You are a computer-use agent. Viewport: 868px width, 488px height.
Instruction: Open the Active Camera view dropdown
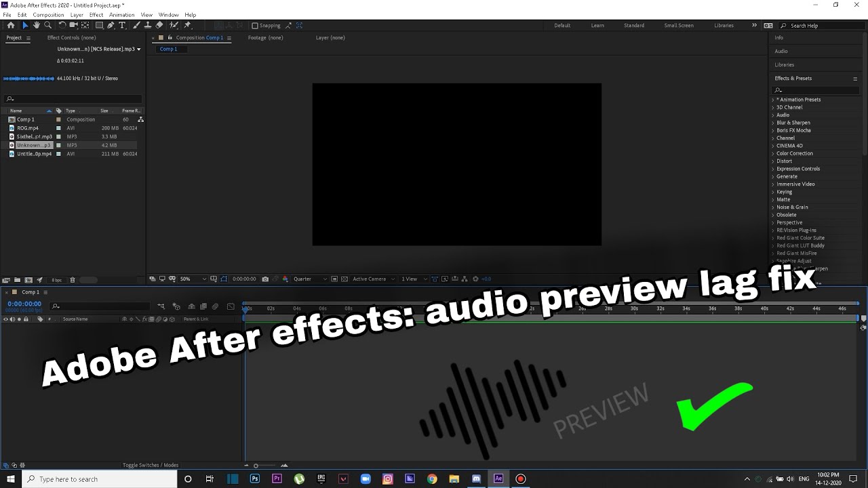(x=372, y=279)
